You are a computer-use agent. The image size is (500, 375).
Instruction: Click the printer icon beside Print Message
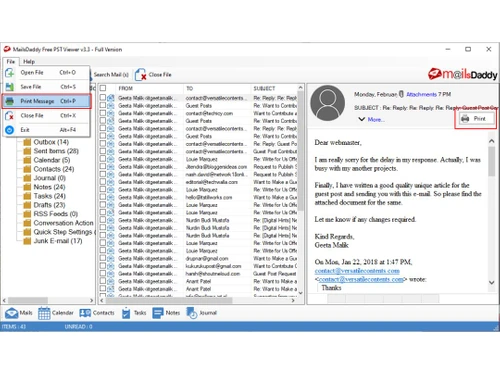click(x=10, y=101)
